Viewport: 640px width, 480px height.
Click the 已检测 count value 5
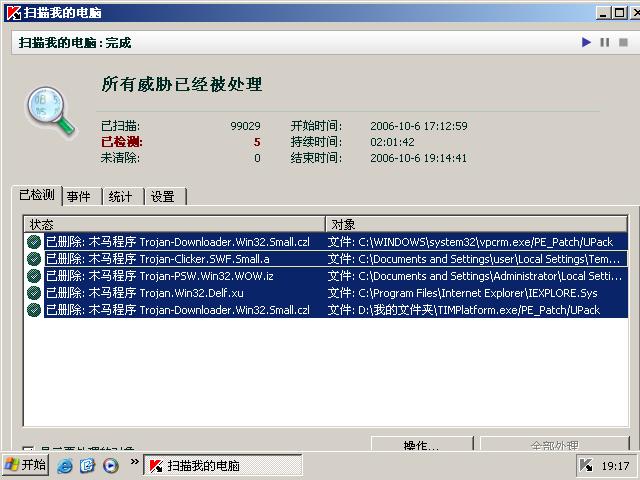(257, 142)
